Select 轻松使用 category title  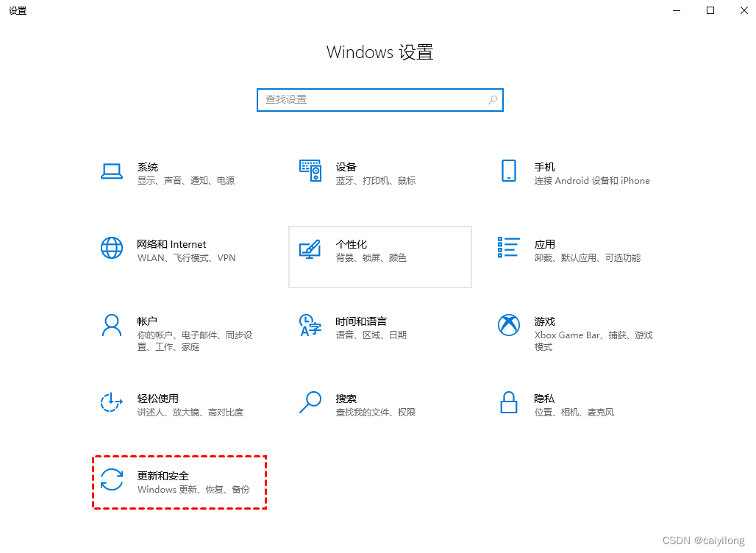coord(157,399)
